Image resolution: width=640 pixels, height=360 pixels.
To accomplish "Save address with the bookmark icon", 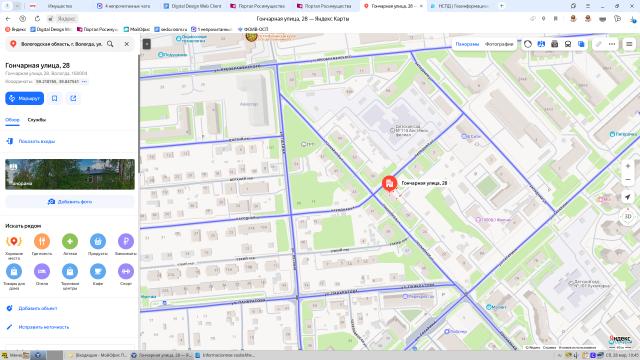I will tap(55, 98).
